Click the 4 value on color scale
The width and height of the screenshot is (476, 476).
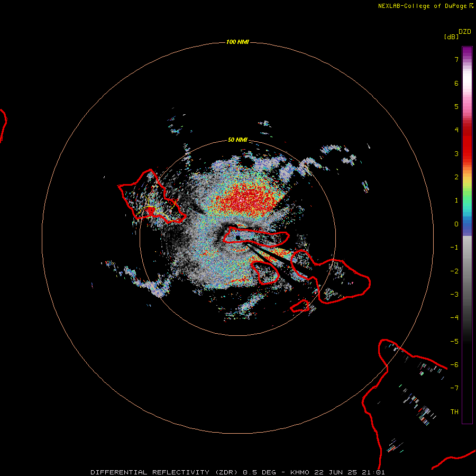pos(456,130)
